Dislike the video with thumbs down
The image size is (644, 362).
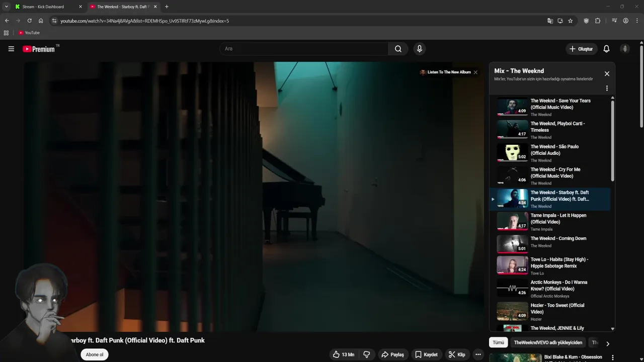[367, 354]
